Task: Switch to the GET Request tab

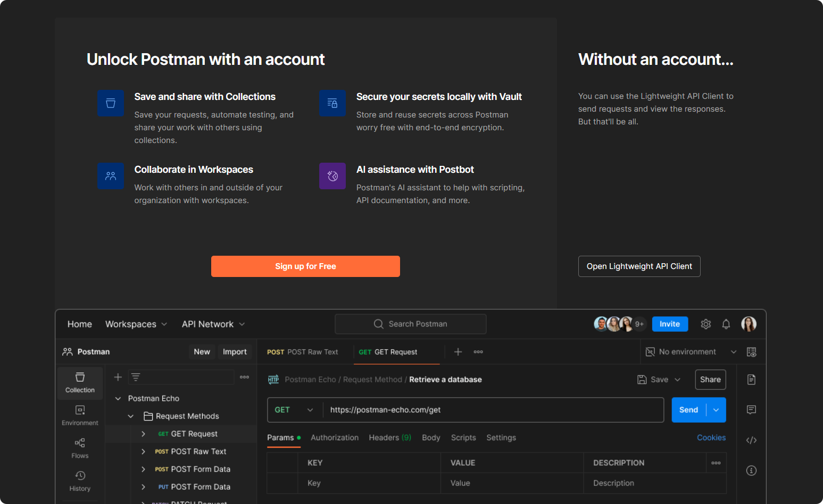Action: 388,352
